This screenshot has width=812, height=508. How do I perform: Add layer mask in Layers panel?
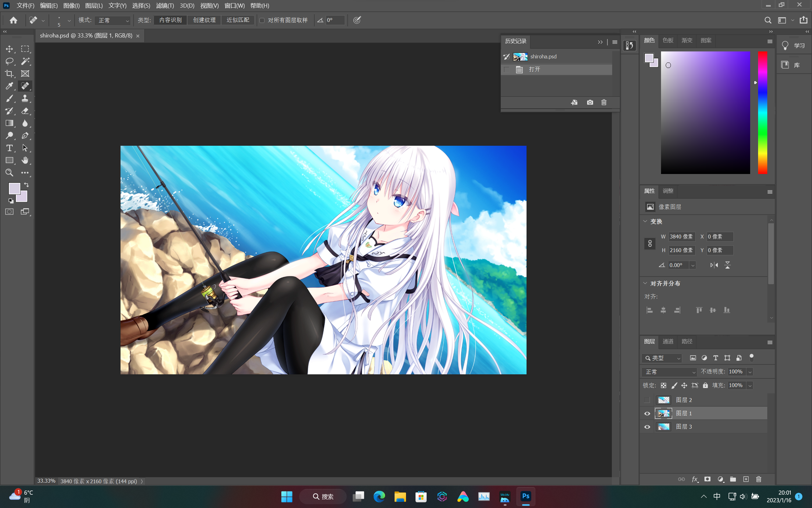[707, 479]
